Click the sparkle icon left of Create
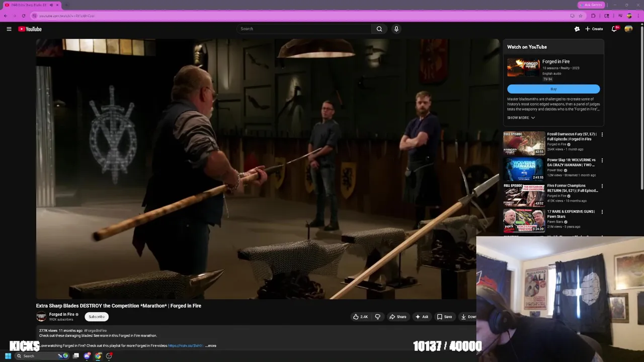The width and height of the screenshot is (644, 362). pos(577,29)
